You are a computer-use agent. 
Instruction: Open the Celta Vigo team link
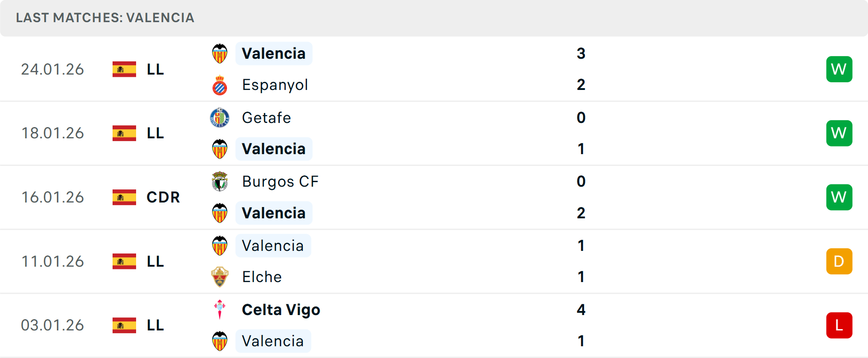[281, 310]
